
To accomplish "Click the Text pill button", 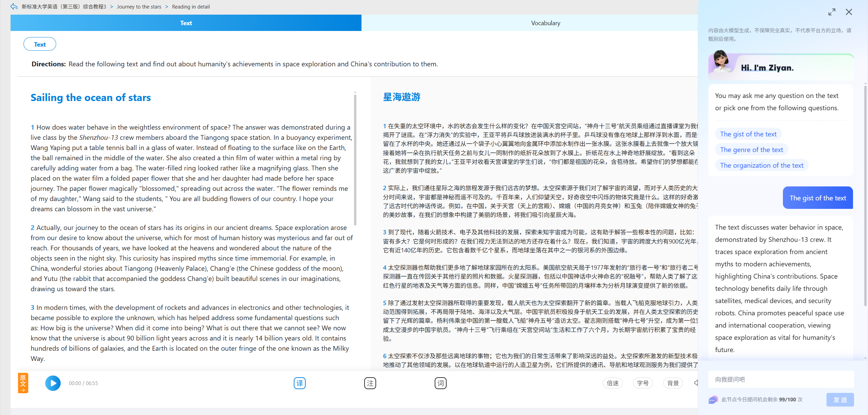I will [40, 44].
